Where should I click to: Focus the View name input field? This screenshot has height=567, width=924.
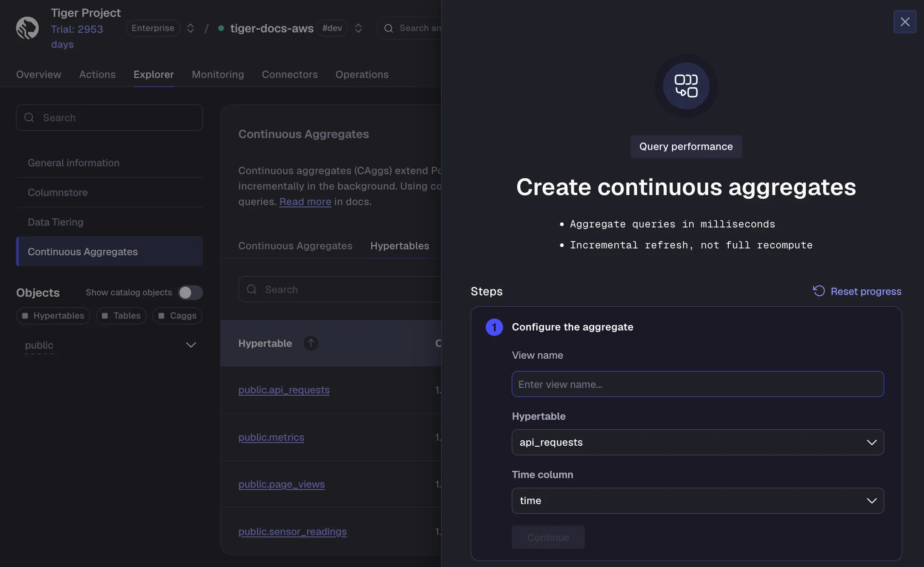click(698, 384)
